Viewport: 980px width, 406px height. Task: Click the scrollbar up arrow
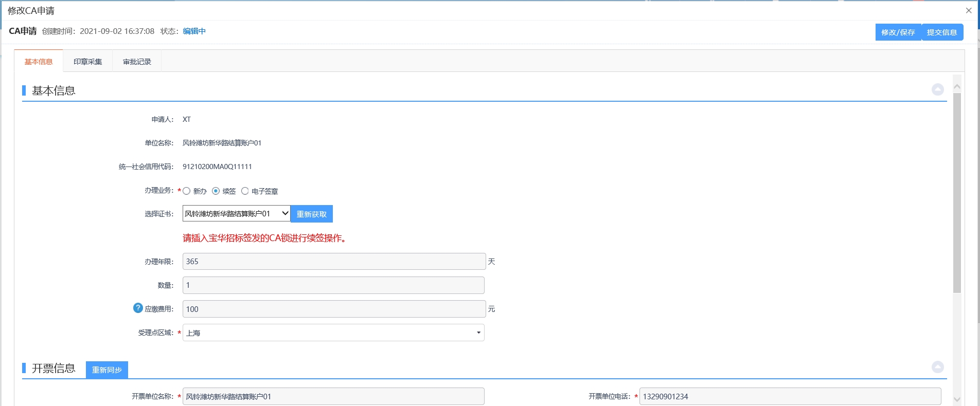(957, 86)
